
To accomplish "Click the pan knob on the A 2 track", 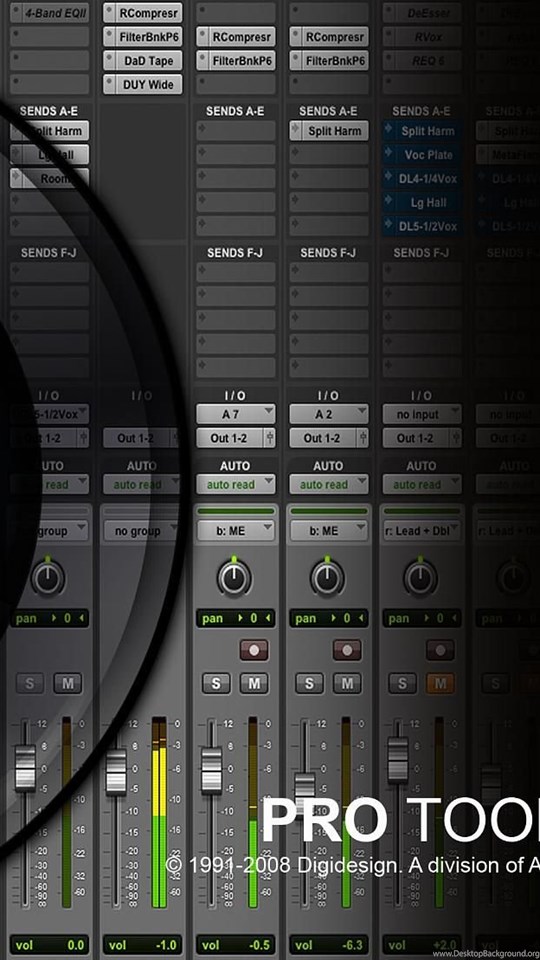I will click(x=327, y=577).
